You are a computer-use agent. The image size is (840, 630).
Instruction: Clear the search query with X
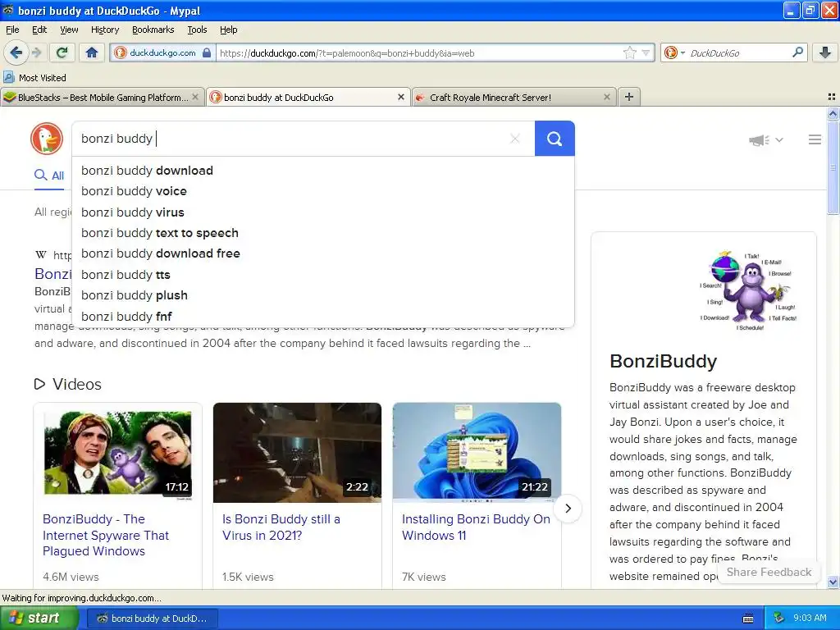515,139
